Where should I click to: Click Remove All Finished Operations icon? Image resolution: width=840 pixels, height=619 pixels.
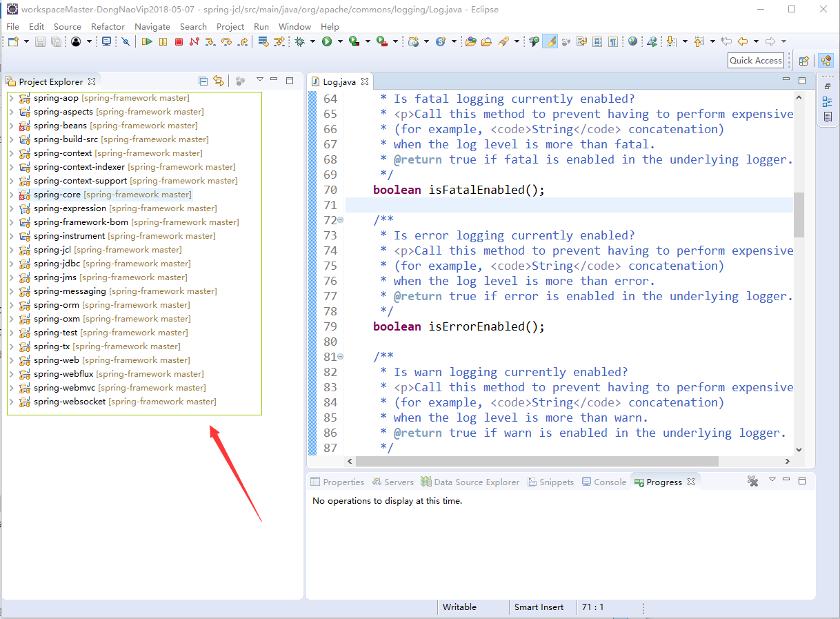[752, 482]
